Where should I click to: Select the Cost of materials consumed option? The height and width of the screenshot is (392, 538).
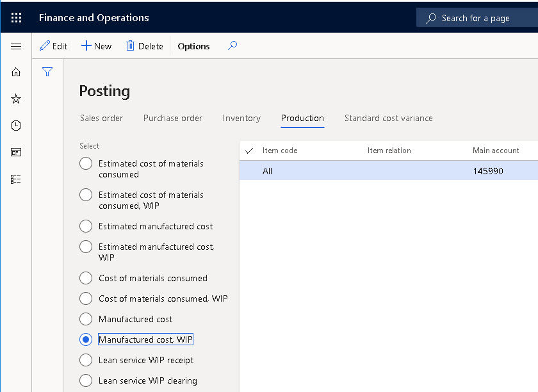[85, 278]
